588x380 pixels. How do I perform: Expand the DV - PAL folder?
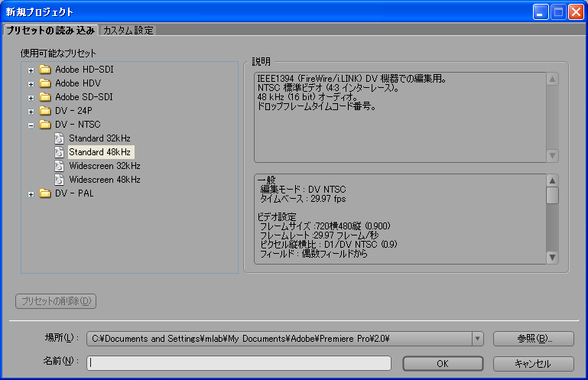(31, 194)
